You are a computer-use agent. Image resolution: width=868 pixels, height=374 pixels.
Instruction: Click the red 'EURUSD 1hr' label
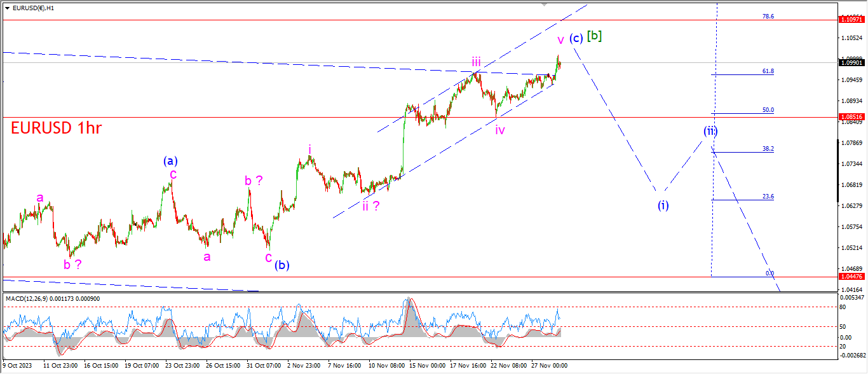(57, 128)
